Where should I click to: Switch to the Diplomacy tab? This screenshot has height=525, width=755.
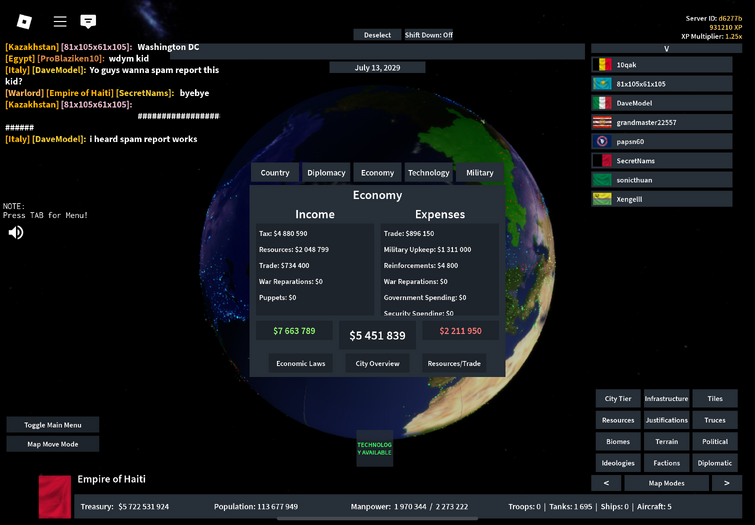pos(326,172)
